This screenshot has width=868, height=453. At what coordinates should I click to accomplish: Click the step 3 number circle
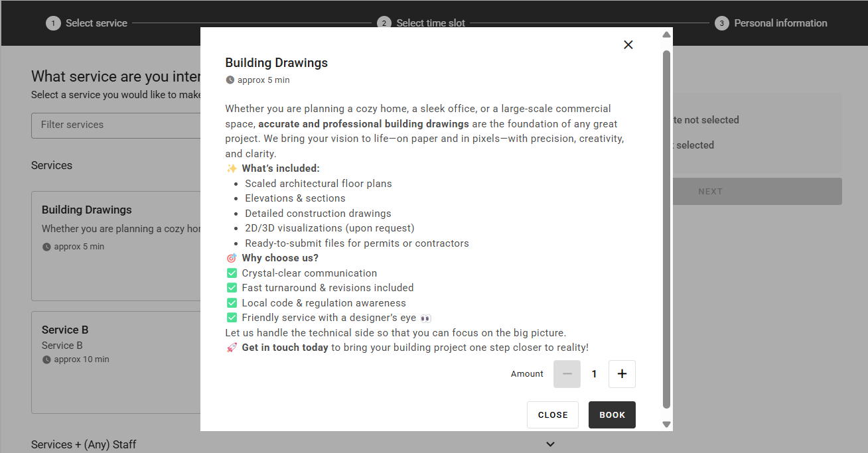[722, 23]
